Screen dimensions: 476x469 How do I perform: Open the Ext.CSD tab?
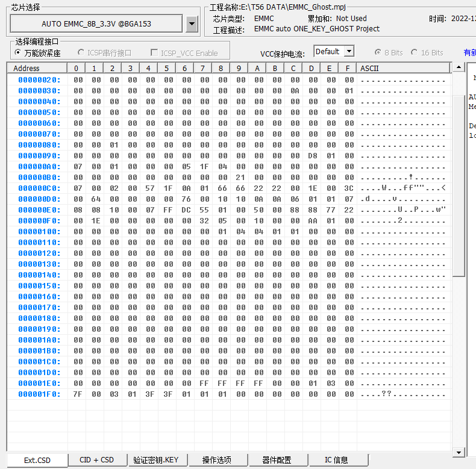[37, 460]
